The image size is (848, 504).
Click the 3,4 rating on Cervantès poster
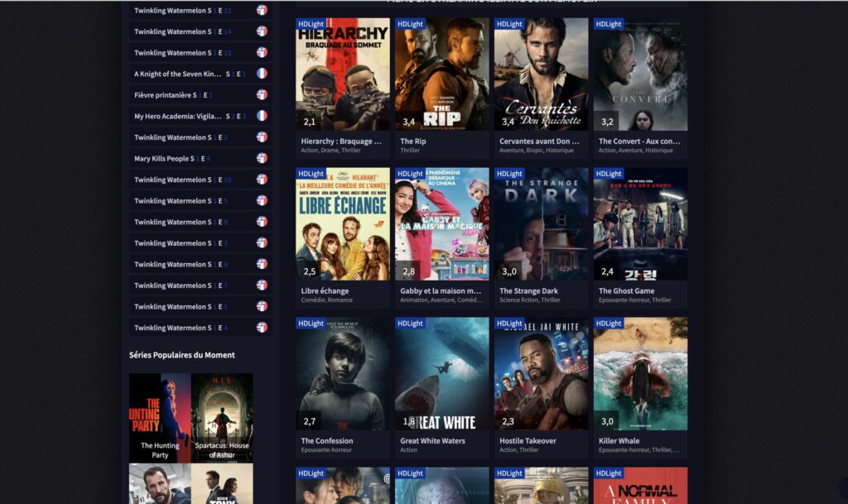pyautogui.click(x=508, y=122)
